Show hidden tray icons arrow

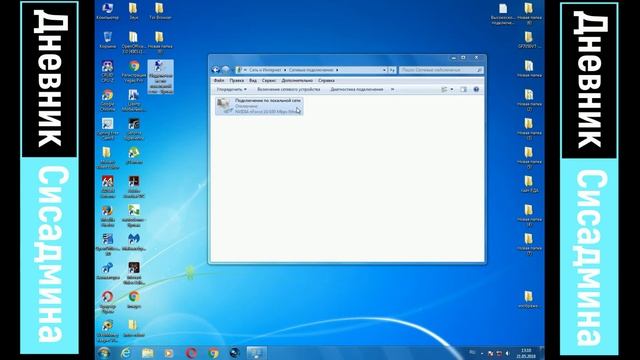pos(482,353)
